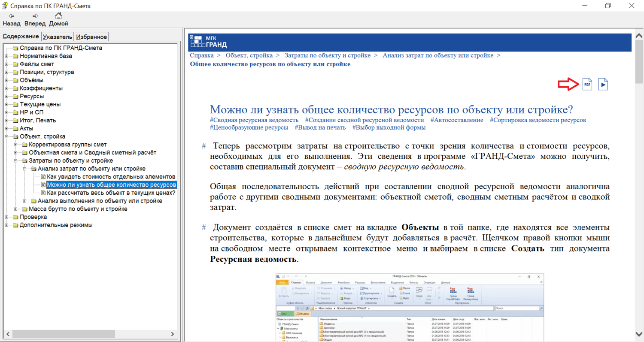Select Как увидеть стоимость отдельных элементов topic
This screenshot has height=342, width=644.
[x=111, y=177]
